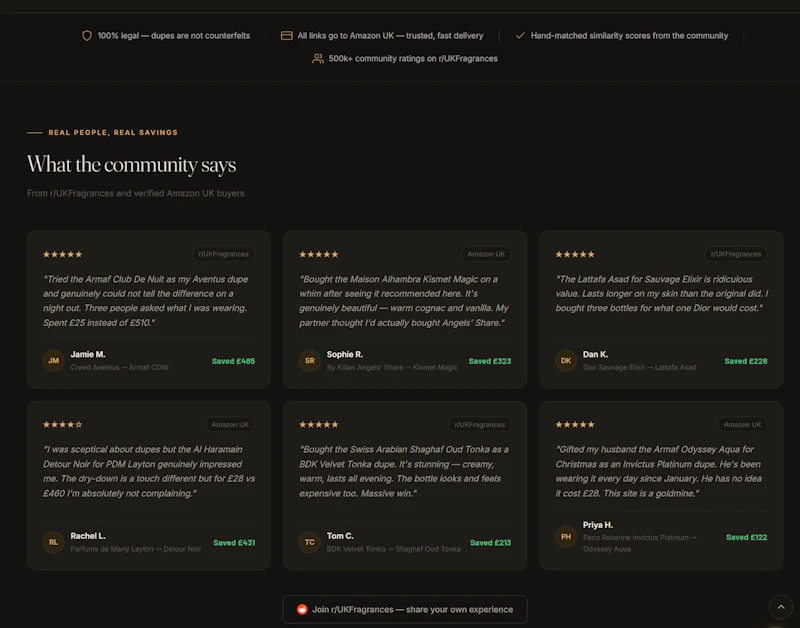Click the r/UKFragrances tag on Dan K.'s card
The image size is (800, 628).
point(736,254)
